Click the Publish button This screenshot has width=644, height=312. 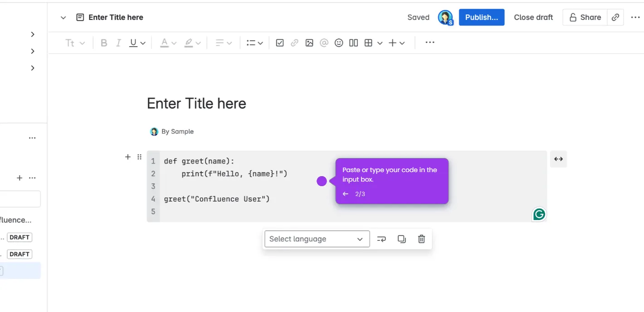482,17
